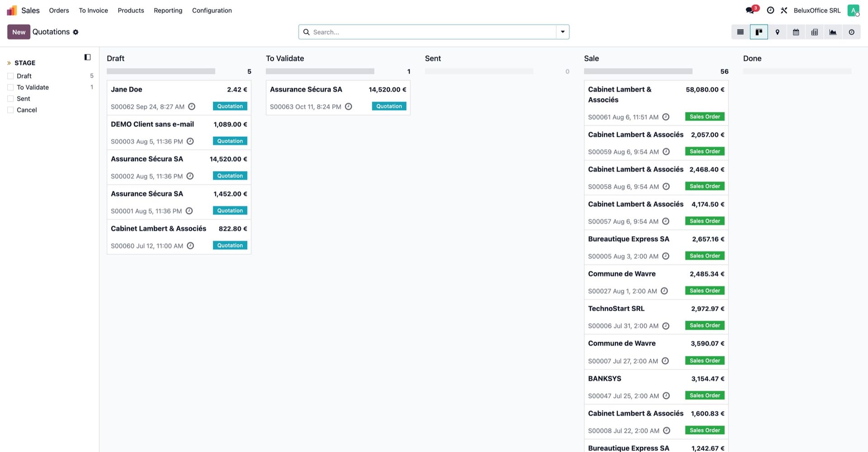Switch to calendar view
Viewport: 868px width, 452px height.
796,32
